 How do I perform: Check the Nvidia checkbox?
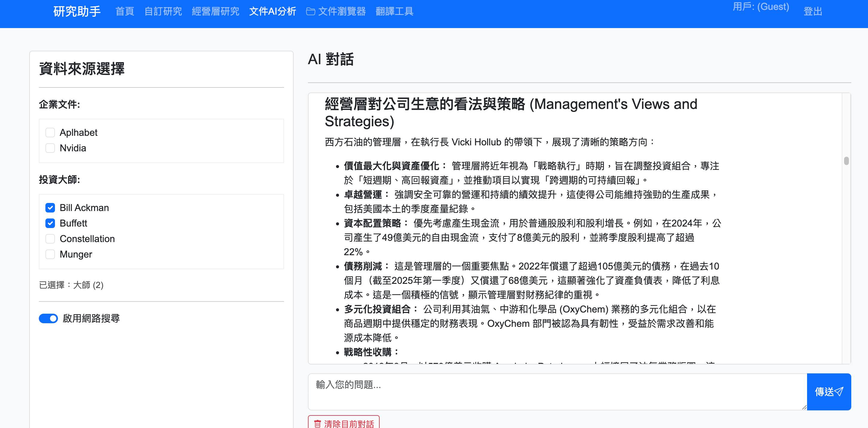[50, 148]
